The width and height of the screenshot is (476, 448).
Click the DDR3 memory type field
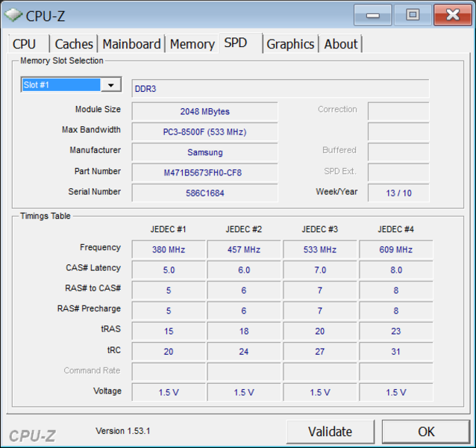point(281,88)
